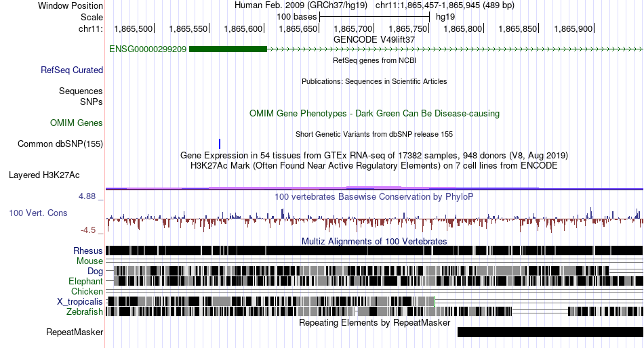Click the ENSG00000299209 gene label
644x348 pixels.
pyautogui.click(x=148, y=49)
